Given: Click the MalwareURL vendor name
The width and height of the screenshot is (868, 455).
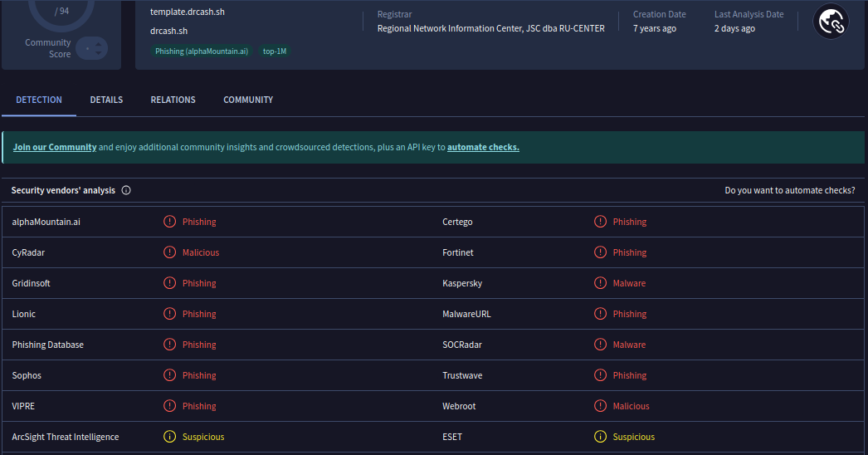Looking at the screenshot, I should 466,314.
